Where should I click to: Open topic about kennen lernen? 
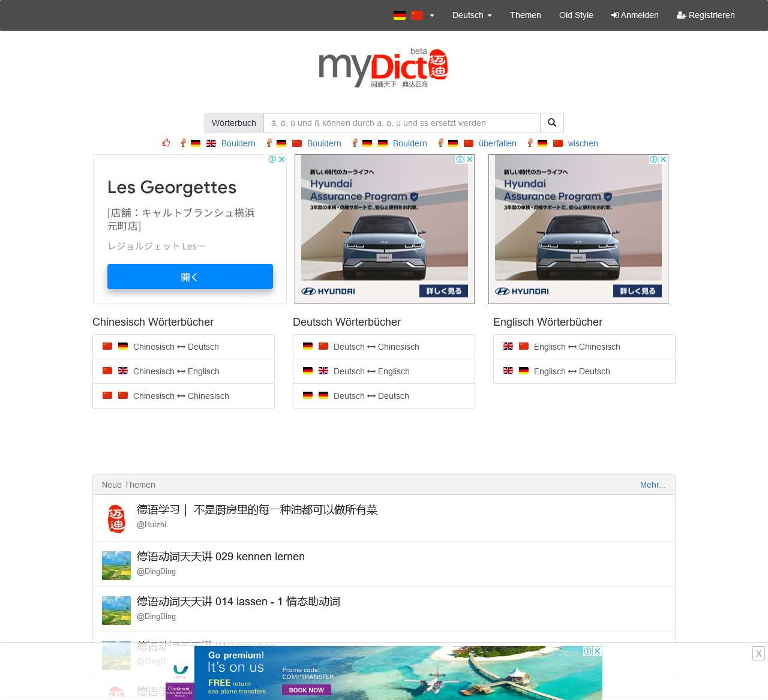click(x=220, y=557)
